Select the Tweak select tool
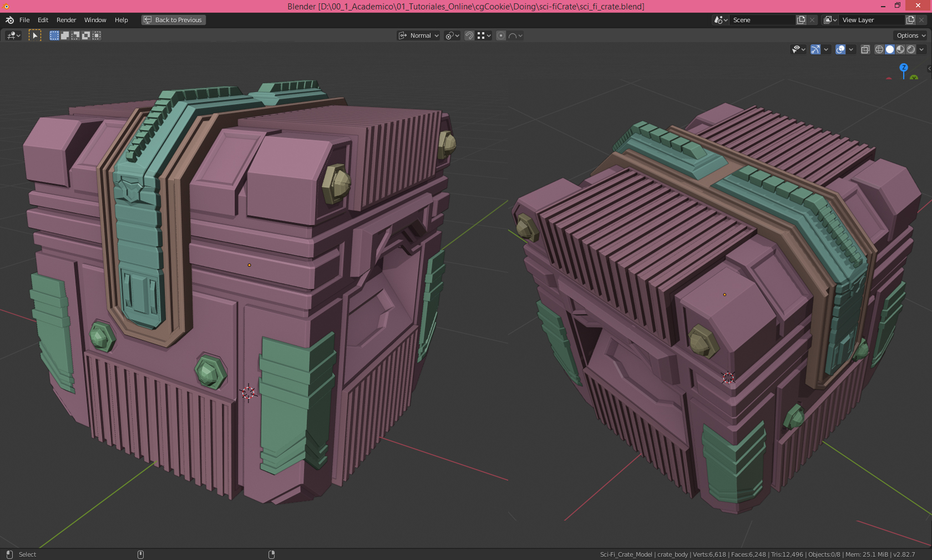This screenshot has height=560, width=932. click(34, 35)
